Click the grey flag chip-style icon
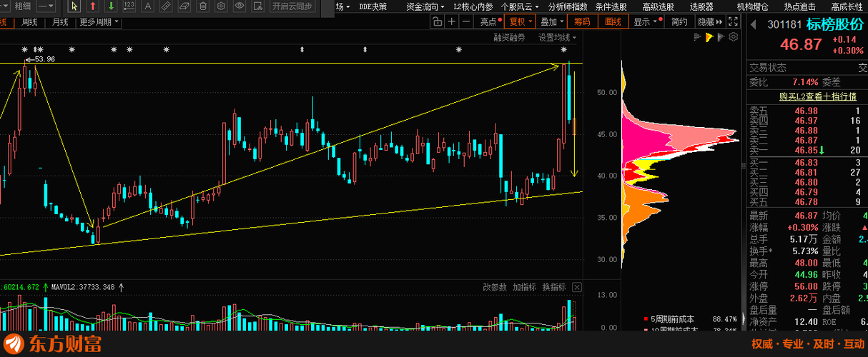This screenshot has width=868, height=357. coord(721,37)
